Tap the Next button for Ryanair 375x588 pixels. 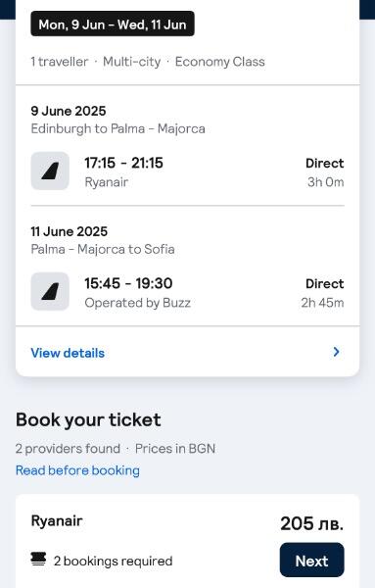(311, 560)
